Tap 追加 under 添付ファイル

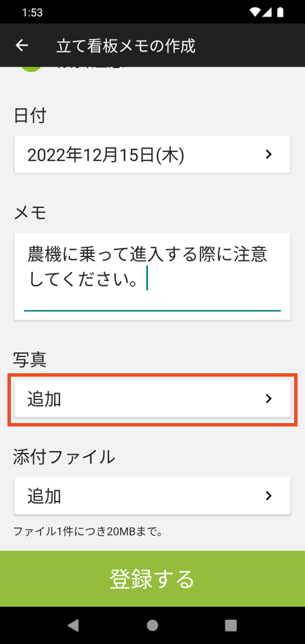45,496
